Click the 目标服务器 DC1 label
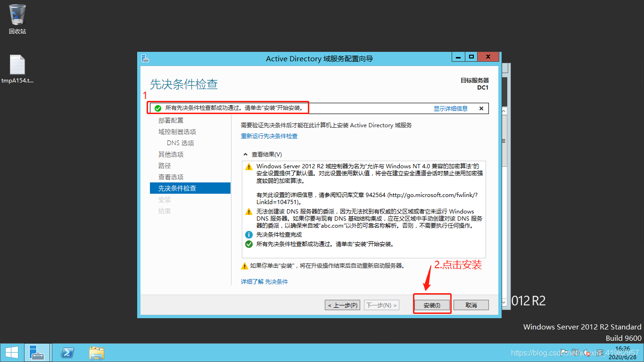644x362 pixels. click(475, 84)
